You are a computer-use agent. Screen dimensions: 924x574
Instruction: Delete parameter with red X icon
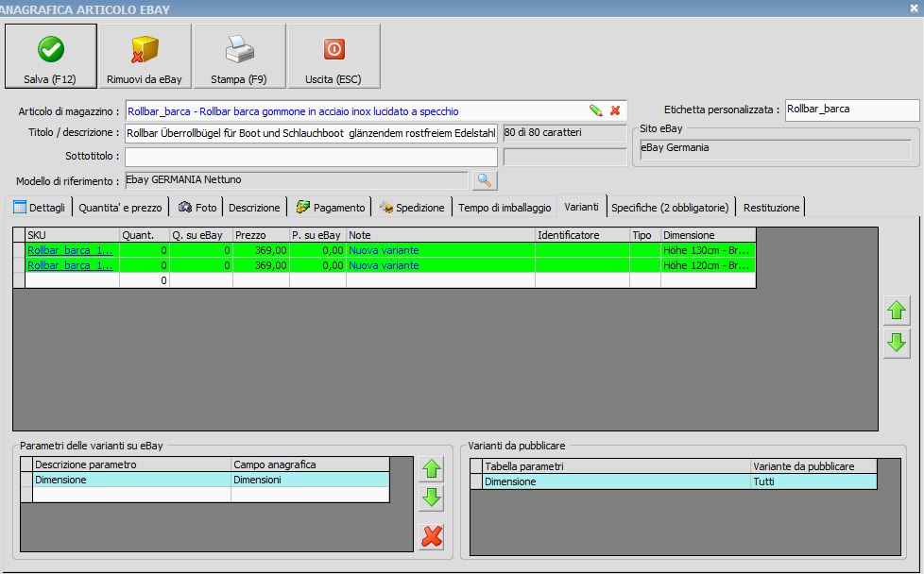(432, 536)
